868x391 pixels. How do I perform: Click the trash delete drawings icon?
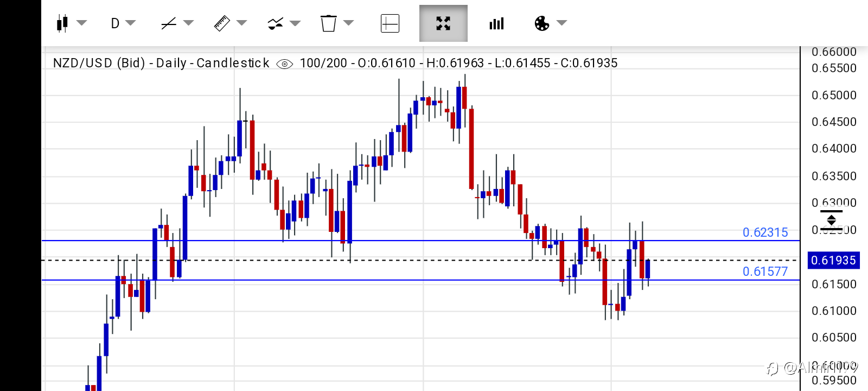329,23
